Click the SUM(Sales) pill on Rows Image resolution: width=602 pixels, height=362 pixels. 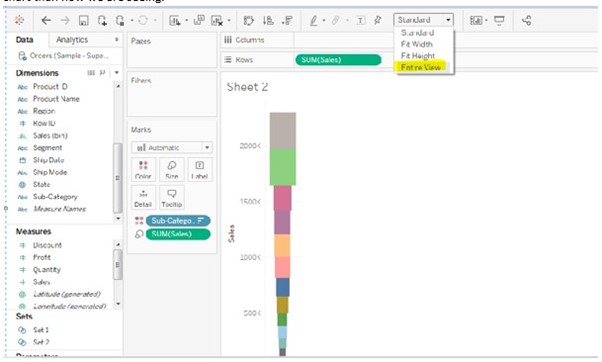click(x=338, y=60)
